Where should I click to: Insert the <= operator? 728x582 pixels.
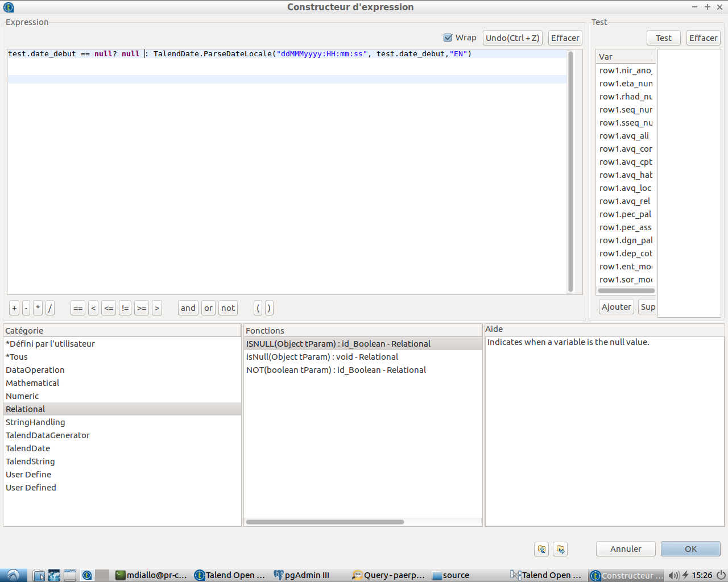pyautogui.click(x=109, y=308)
